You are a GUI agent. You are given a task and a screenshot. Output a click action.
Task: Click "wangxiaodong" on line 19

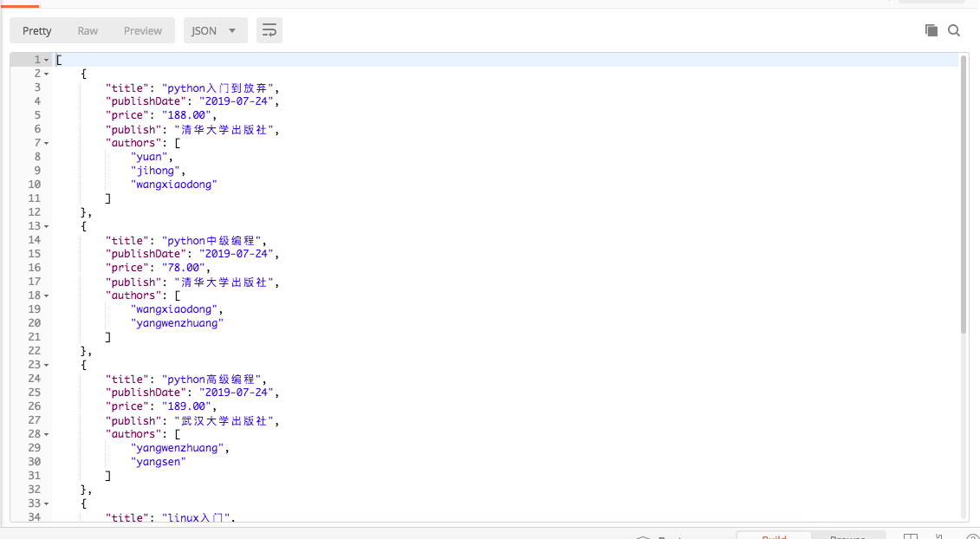174,309
